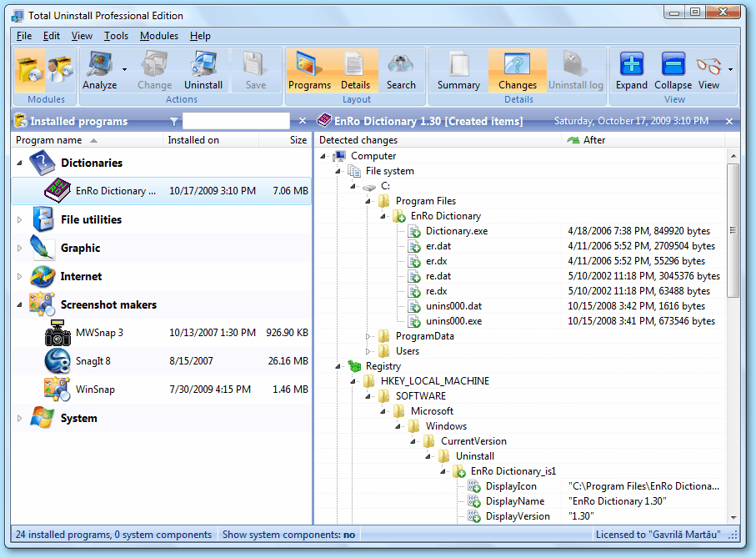
Task: Open the File menu
Action: point(24,36)
